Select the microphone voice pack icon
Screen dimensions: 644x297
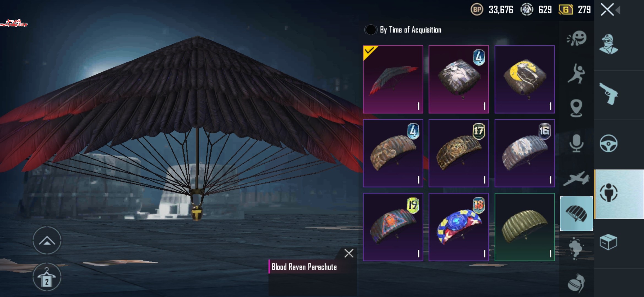point(576,143)
